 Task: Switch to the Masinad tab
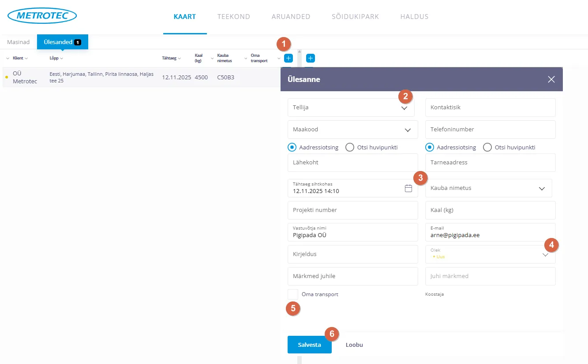(x=19, y=42)
